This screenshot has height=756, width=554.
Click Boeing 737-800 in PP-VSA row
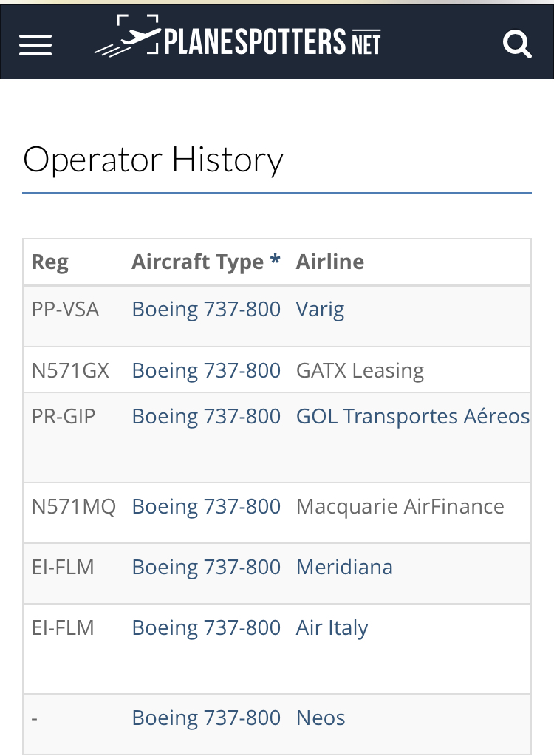[206, 309]
